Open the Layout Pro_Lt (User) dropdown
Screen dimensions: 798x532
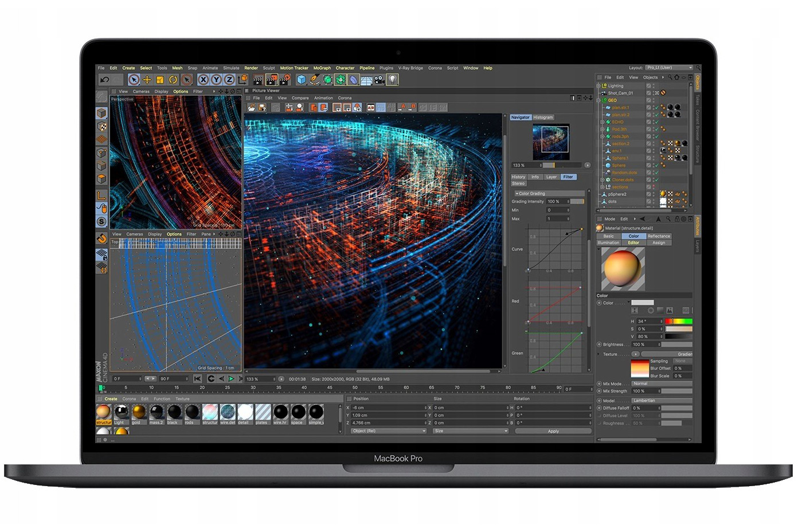[669, 68]
